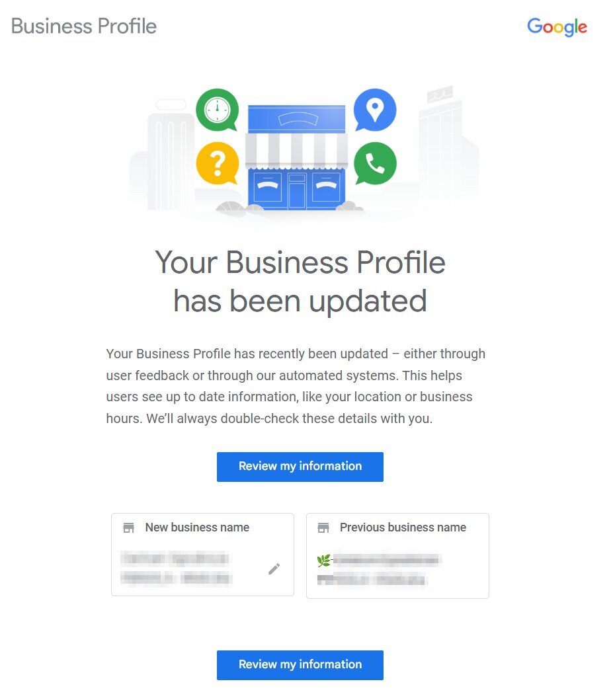613x700 pixels.
Task: Select the New business name card
Action: [203, 555]
